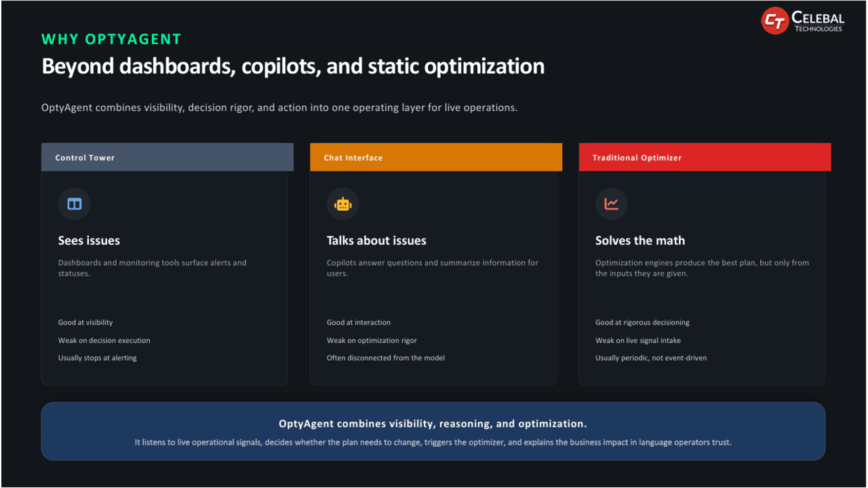Click the Chat Interface robot icon
This screenshot has height=488, width=868.
(x=343, y=204)
